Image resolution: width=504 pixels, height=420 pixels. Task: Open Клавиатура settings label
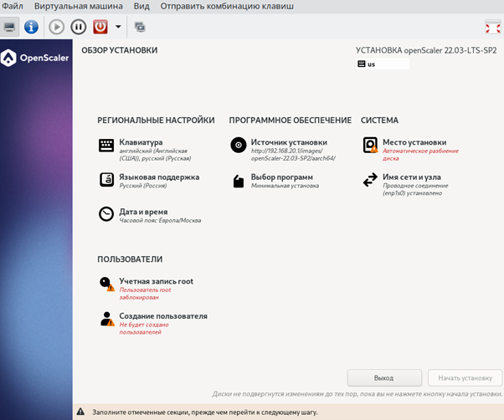[141, 142]
